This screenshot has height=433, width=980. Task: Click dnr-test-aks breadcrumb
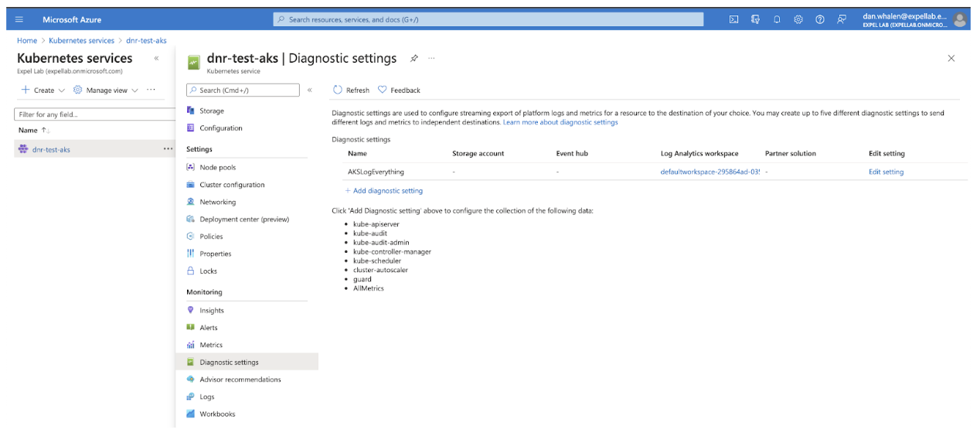[x=146, y=40]
